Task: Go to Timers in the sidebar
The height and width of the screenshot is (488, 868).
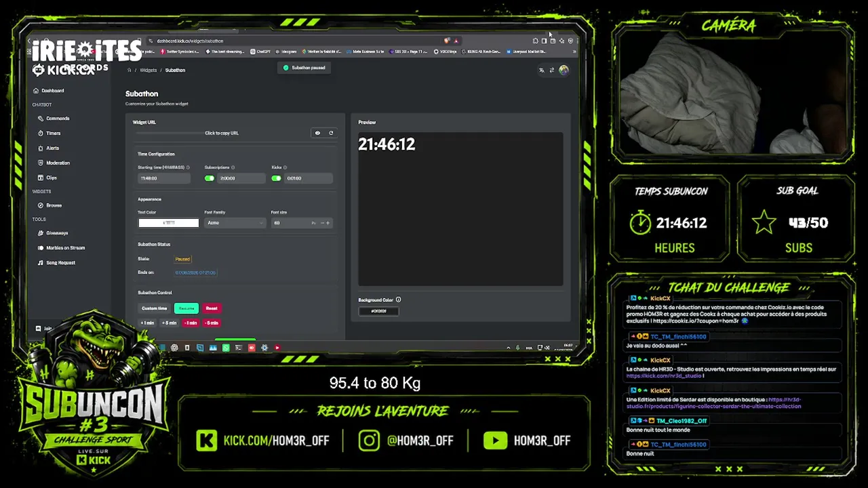Action: (x=50, y=134)
